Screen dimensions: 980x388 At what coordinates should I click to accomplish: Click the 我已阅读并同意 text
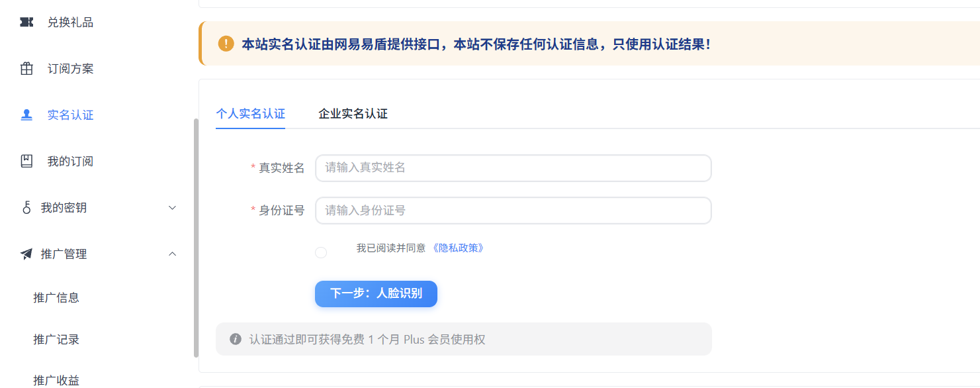391,248
